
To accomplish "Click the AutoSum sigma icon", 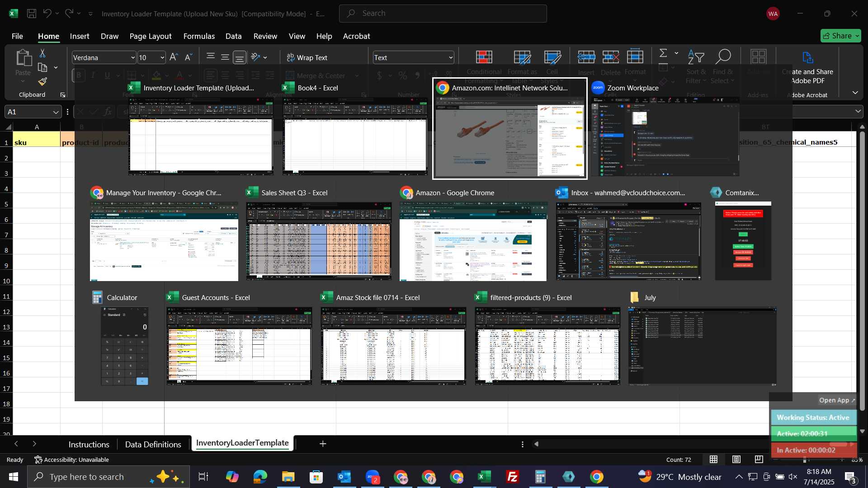I will pyautogui.click(x=663, y=53).
